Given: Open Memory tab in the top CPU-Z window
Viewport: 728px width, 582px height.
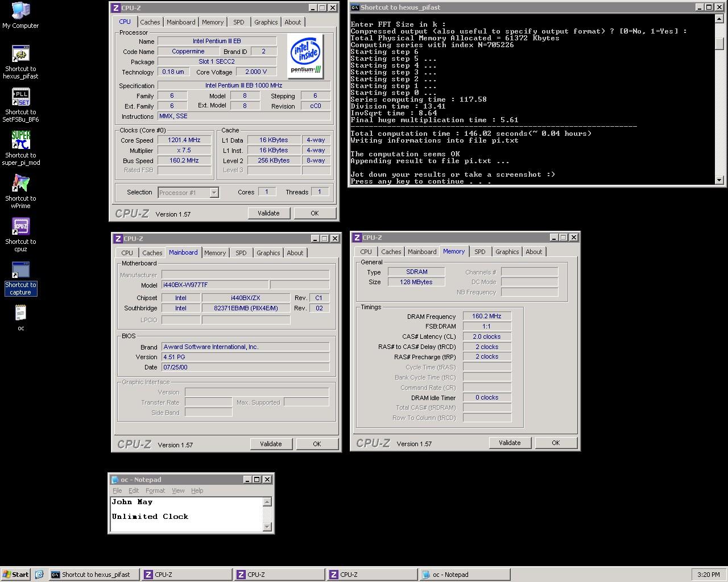Looking at the screenshot, I should coord(213,22).
